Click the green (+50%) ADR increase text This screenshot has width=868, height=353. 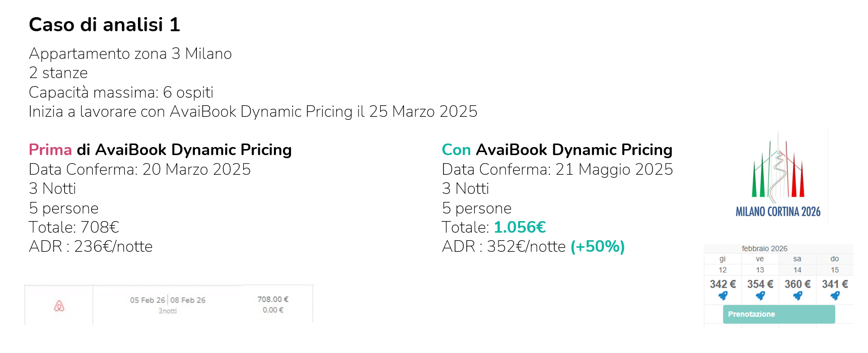point(597,246)
